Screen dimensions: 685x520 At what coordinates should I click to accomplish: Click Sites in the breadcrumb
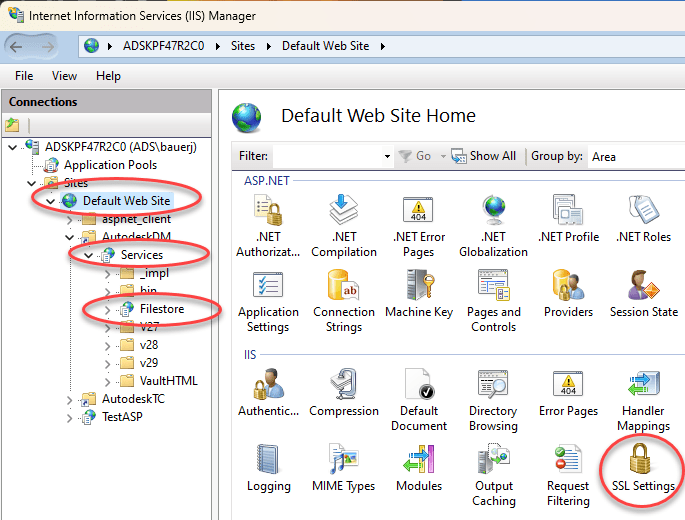coord(243,46)
